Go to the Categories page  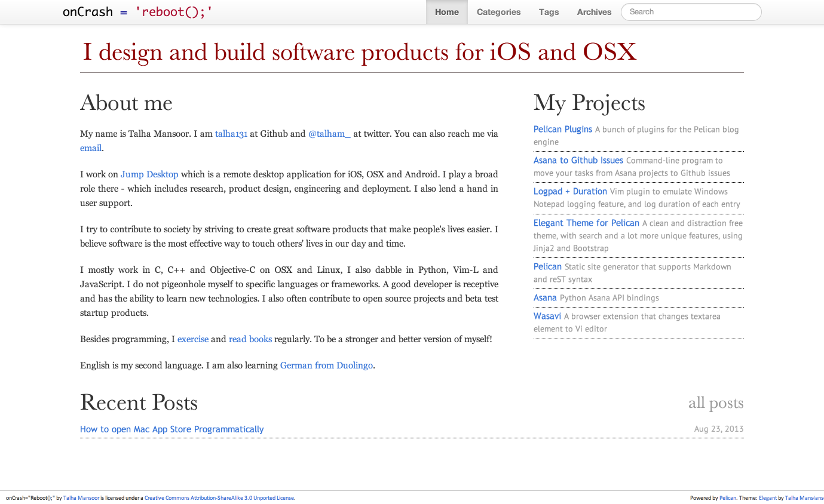click(x=498, y=12)
